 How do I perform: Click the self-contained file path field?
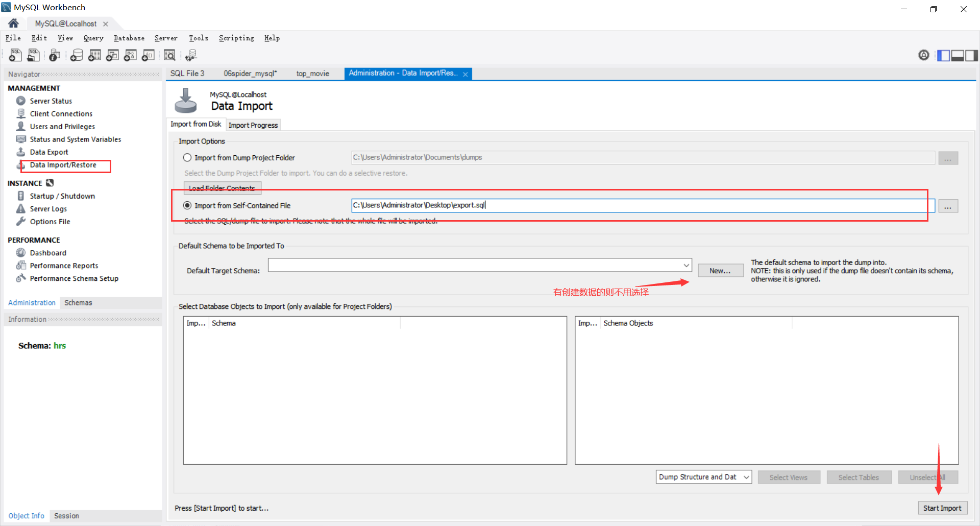pos(643,205)
